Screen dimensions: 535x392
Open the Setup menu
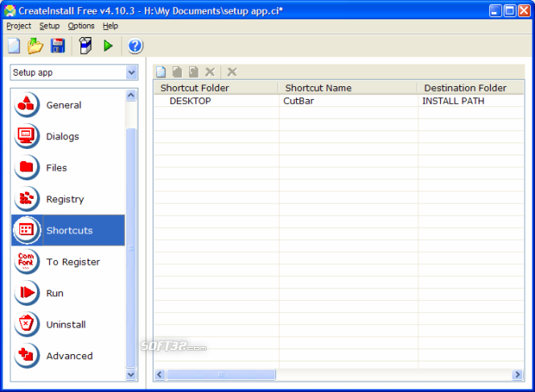tap(49, 26)
